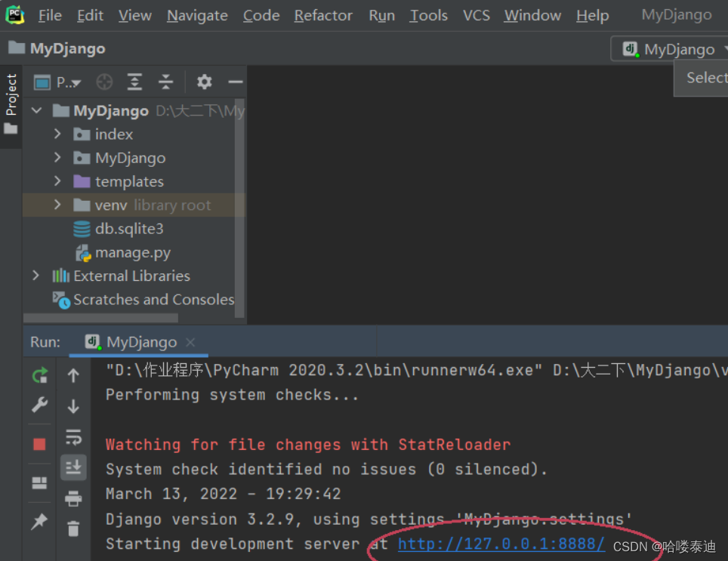Select Scratches and Consoles
Screen dimensions: 728x561
(x=153, y=300)
